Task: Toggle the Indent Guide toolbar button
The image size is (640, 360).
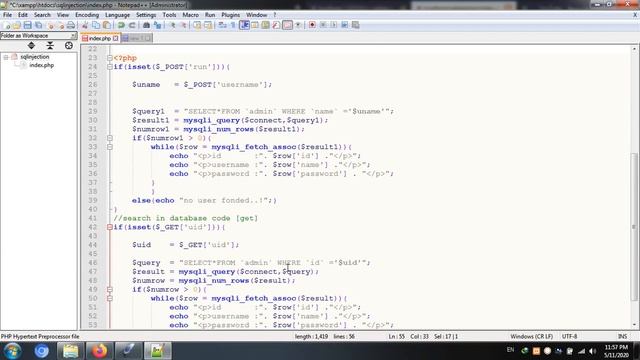Action: click(244, 25)
